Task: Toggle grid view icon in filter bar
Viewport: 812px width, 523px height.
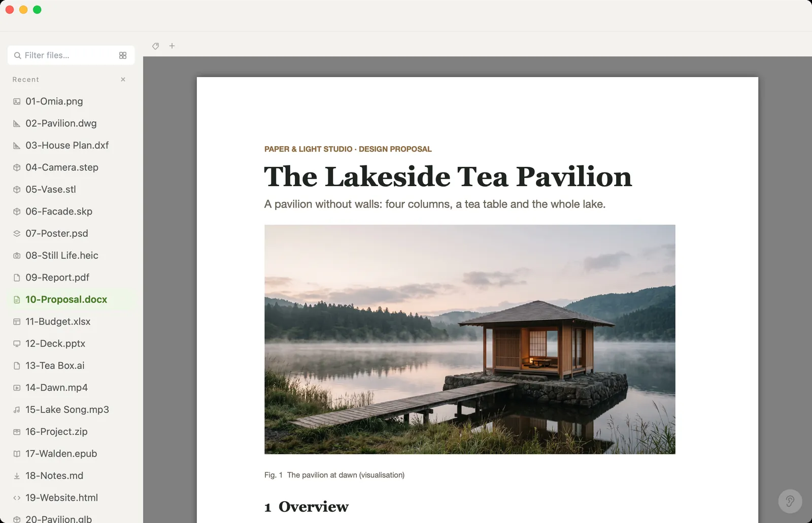Action: tap(123, 55)
